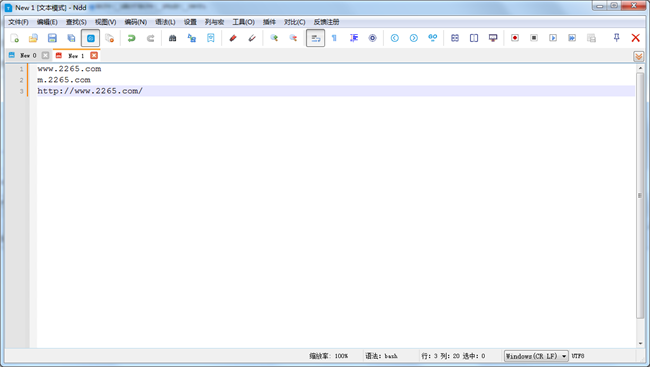This screenshot has width=650, height=367.
Task: Open the 设置 menu
Action: tap(190, 22)
